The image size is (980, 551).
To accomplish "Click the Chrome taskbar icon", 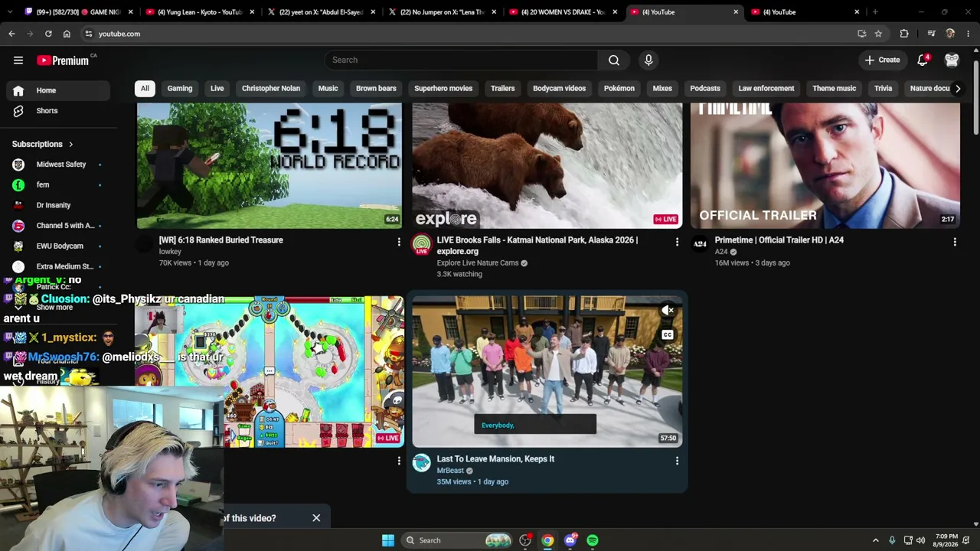I will [x=547, y=540].
